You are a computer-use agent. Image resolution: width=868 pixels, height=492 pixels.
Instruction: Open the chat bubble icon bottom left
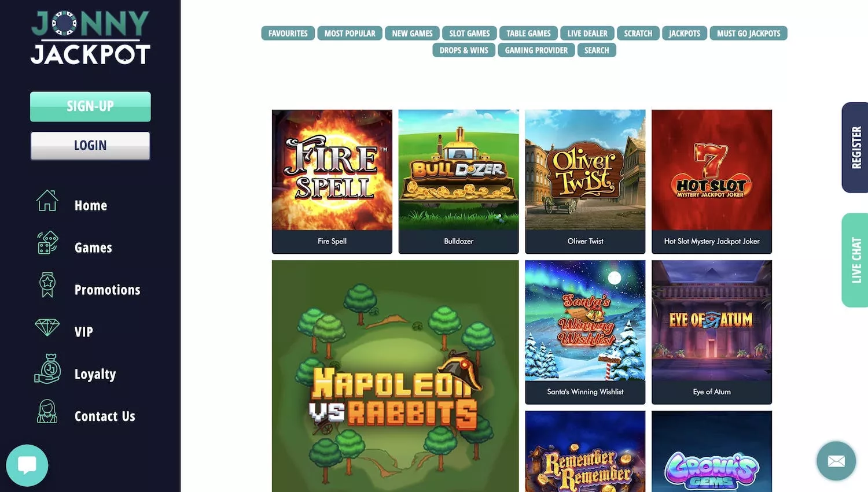[27, 465]
